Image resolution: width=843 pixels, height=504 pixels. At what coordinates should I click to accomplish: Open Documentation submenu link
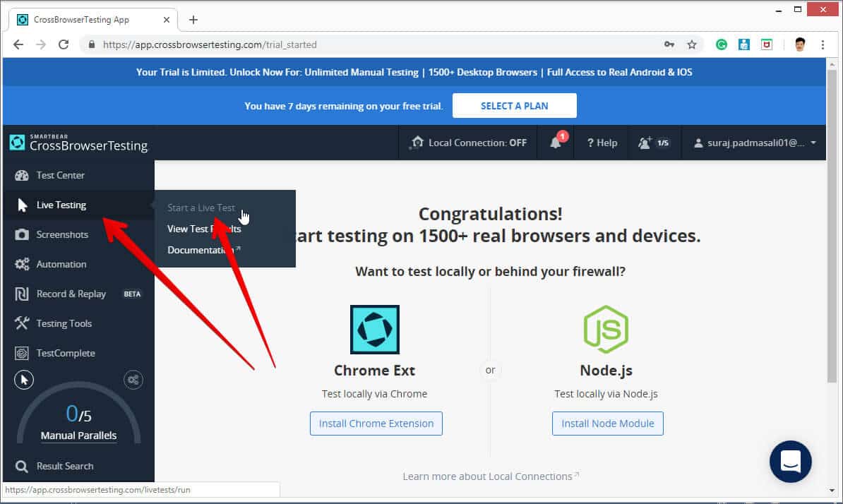(x=204, y=250)
